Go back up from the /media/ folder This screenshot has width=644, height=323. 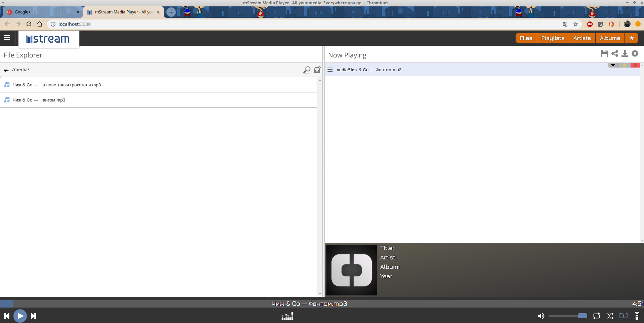(x=6, y=70)
